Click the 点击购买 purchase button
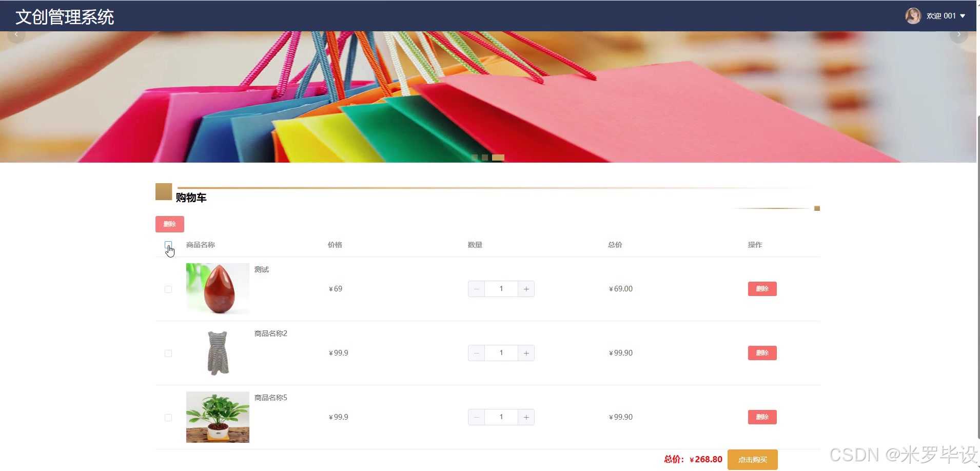This screenshot has width=980, height=471. 753,460
